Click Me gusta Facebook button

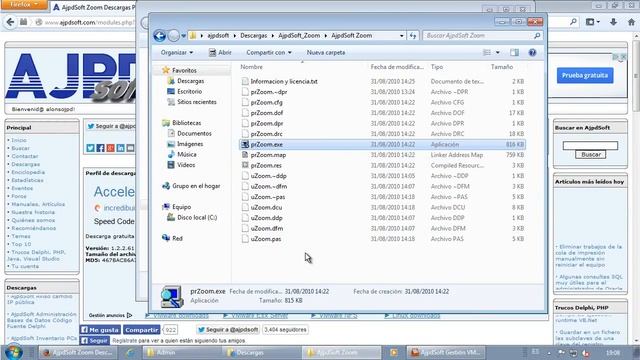(100, 330)
